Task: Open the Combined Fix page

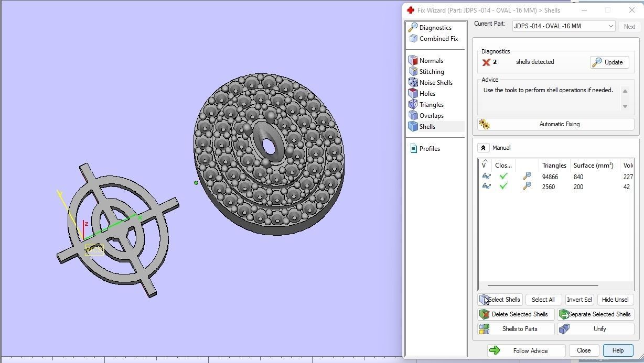Action: click(433, 38)
